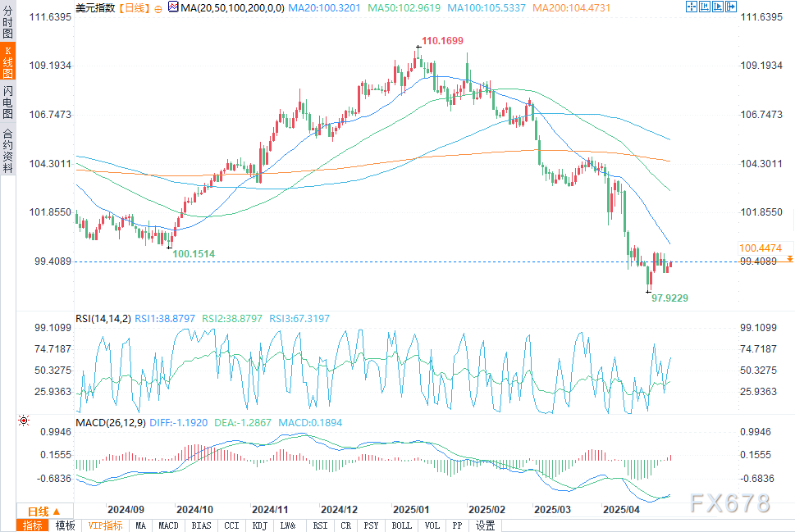795x532 pixels.
Task: Click the circled plus icon beside 日线
Action: point(158,7)
